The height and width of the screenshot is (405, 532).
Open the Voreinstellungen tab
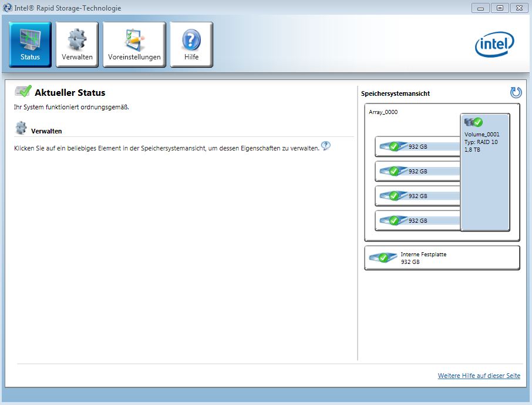tap(134, 45)
